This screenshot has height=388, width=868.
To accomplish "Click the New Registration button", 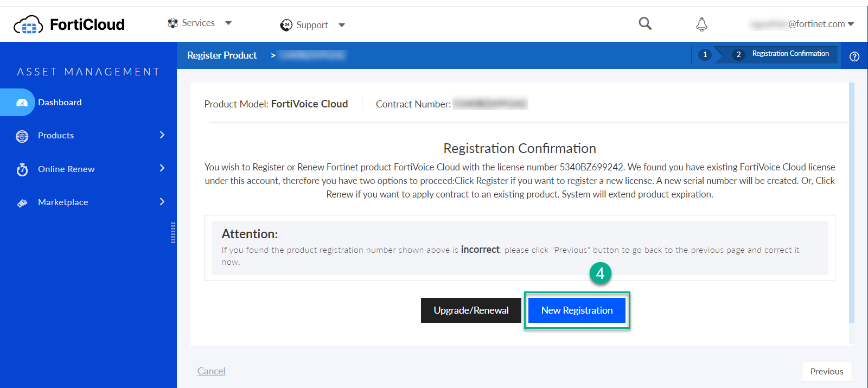I will click(577, 310).
